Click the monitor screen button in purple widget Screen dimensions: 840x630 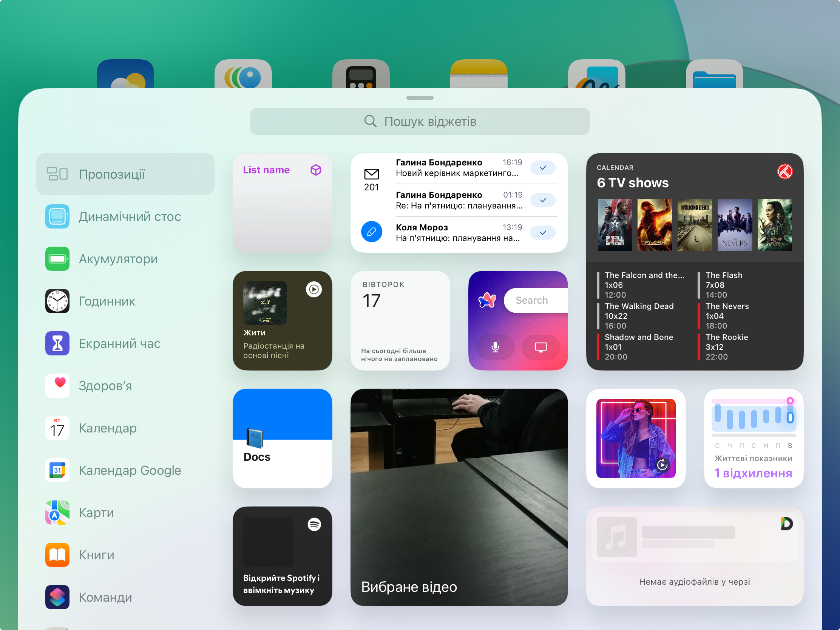point(541,347)
